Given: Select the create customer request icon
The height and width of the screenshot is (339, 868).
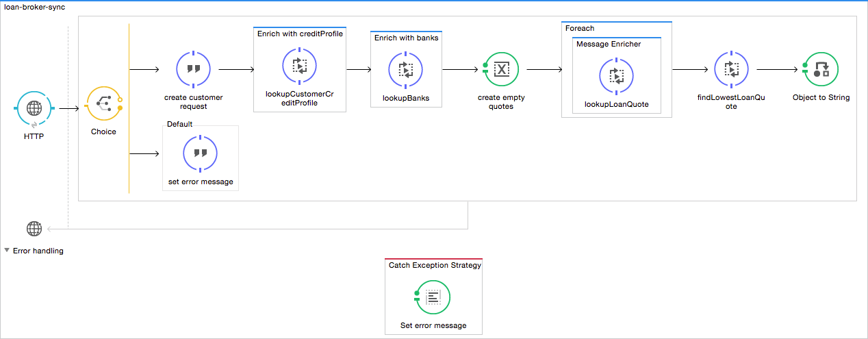Looking at the screenshot, I should tap(193, 68).
